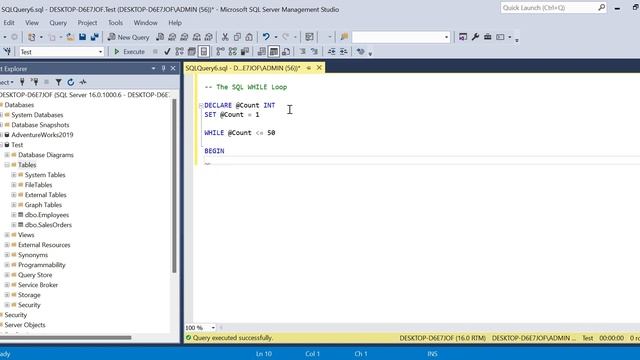Click the Save floppy disk icon

tap(82, 37)
